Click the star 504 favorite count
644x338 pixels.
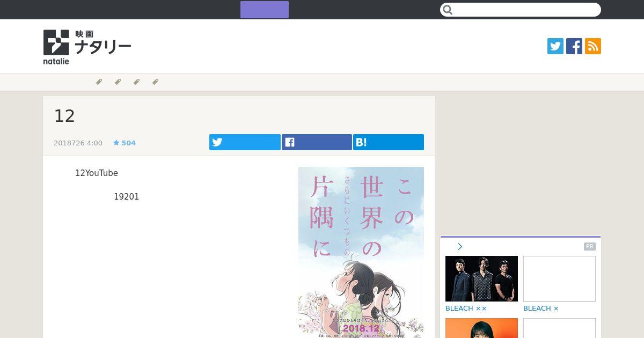pos(125,143)
